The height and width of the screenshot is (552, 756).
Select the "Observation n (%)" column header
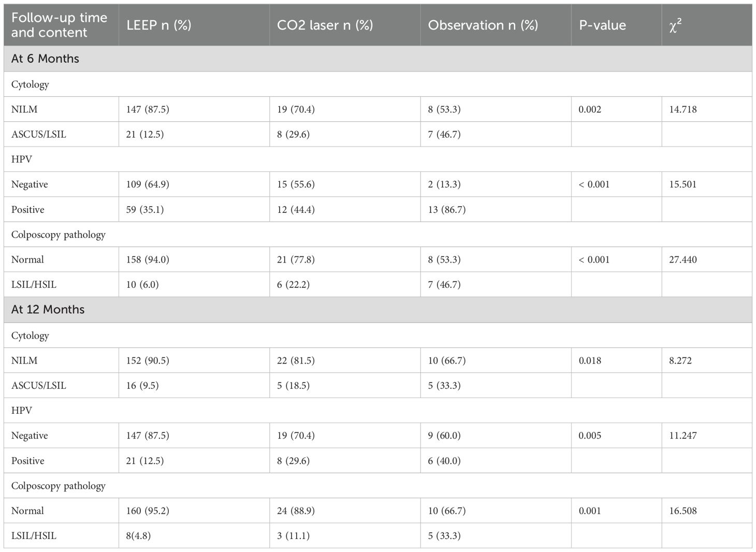click(x=483, y=25)
